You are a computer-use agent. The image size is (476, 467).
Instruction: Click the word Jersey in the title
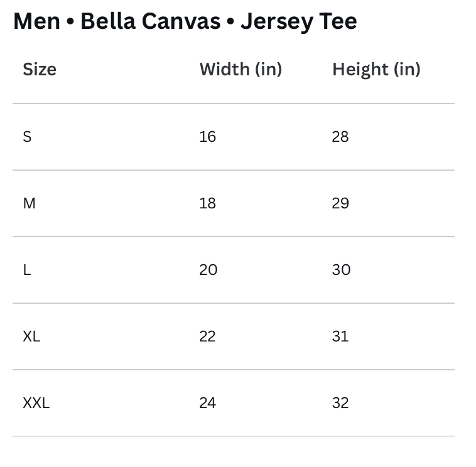coord(276,23)
